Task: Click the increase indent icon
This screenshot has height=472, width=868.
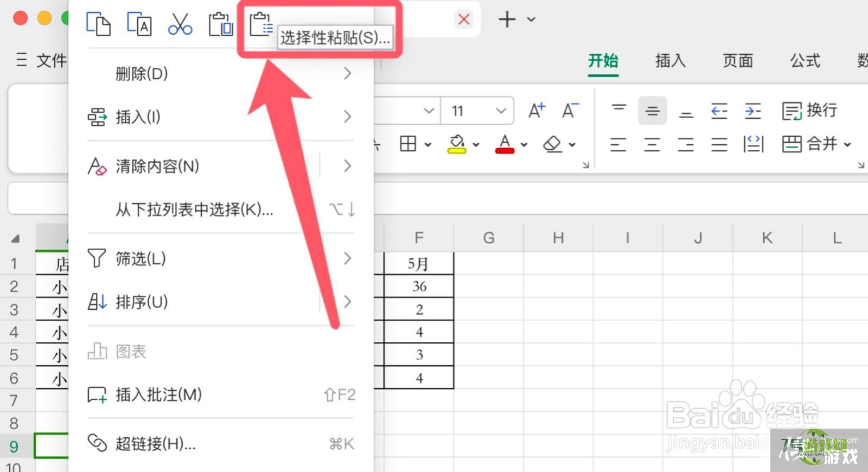Action: (x=753, y=111)
